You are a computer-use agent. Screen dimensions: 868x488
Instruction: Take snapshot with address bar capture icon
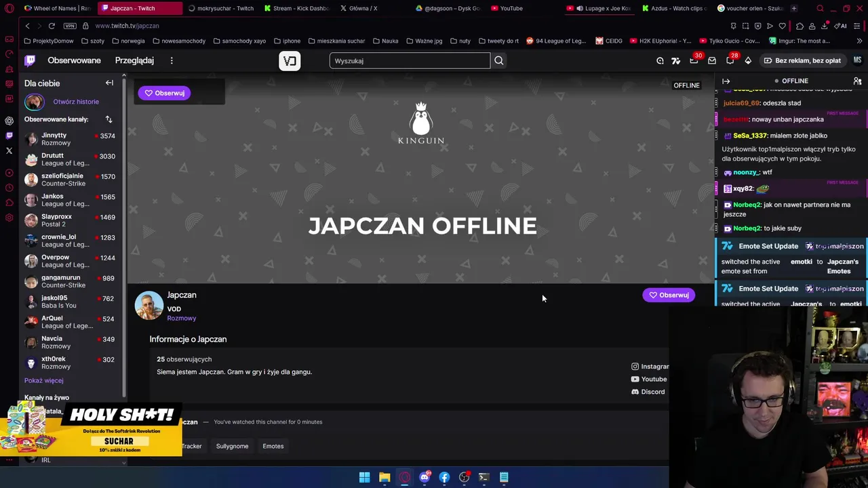(x=745, y=26)
